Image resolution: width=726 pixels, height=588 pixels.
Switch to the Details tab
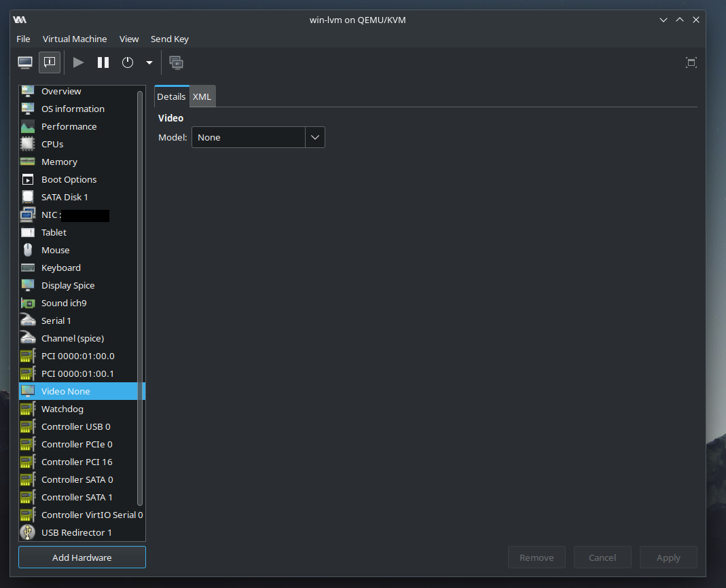click(171, 96)
